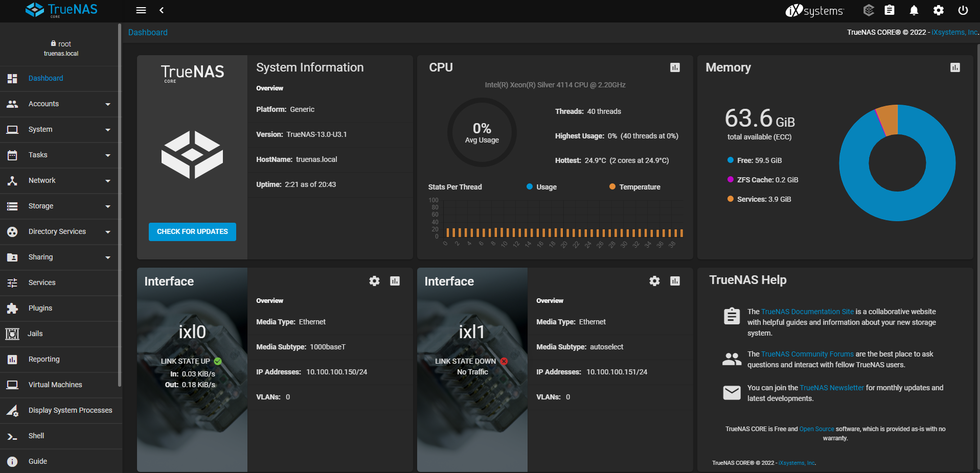The image size is (980, 473).
Task: Open the Open Source link
Action: (816, 429)
